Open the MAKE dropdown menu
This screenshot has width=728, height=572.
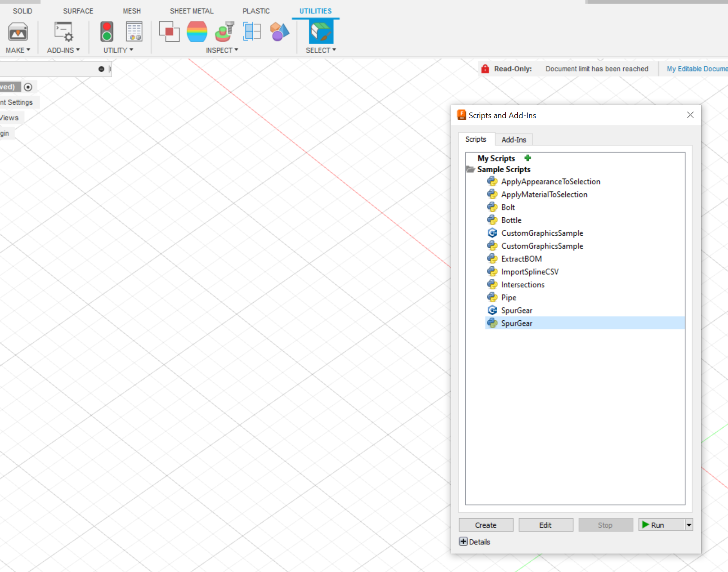point(18,50)
